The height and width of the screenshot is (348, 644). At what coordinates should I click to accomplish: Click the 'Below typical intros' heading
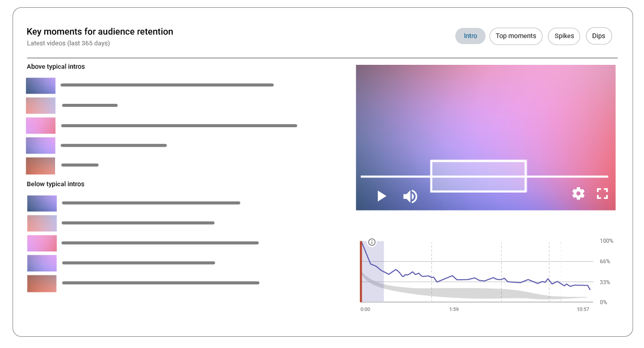(56, 184)
